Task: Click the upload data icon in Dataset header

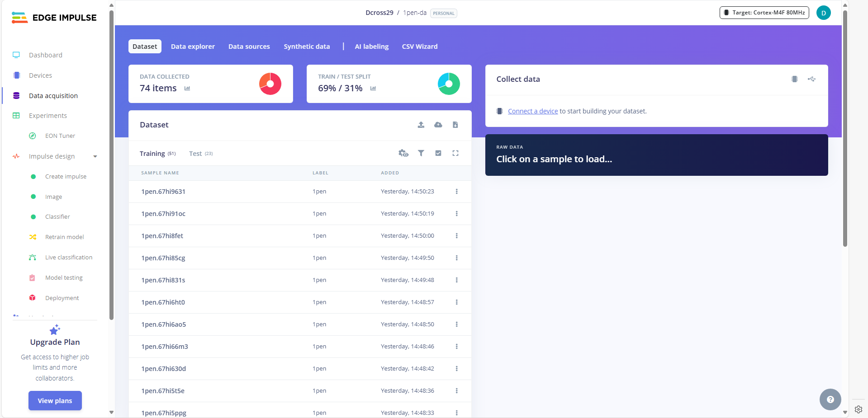Action: (421, 125)
